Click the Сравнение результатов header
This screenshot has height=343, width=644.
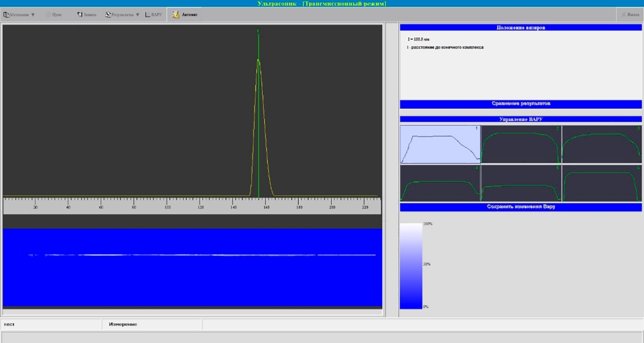tap(521, 103)
